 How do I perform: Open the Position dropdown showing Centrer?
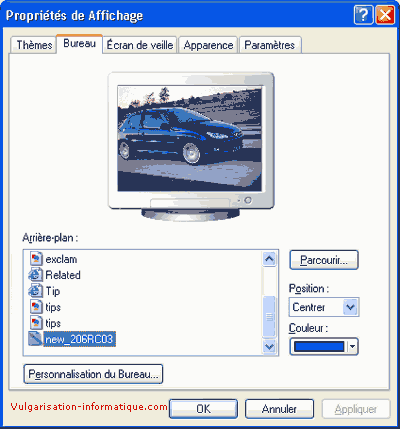[x=324, y=307]
